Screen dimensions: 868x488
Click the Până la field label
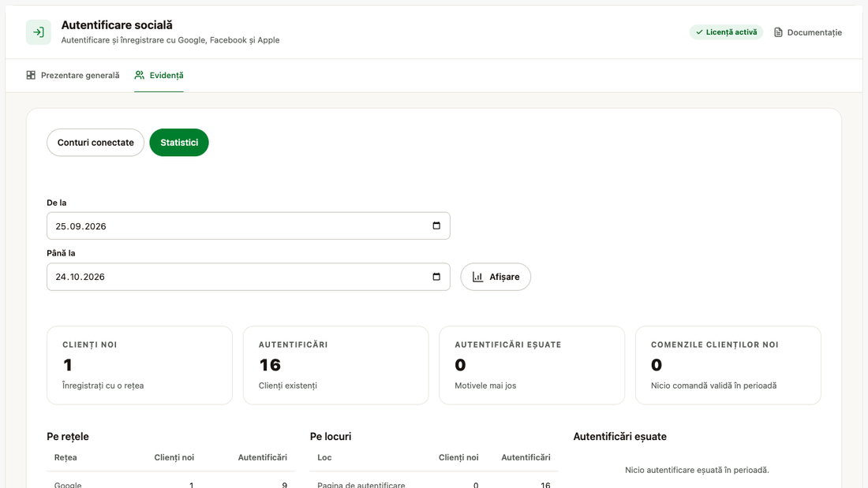coord(61,253)
